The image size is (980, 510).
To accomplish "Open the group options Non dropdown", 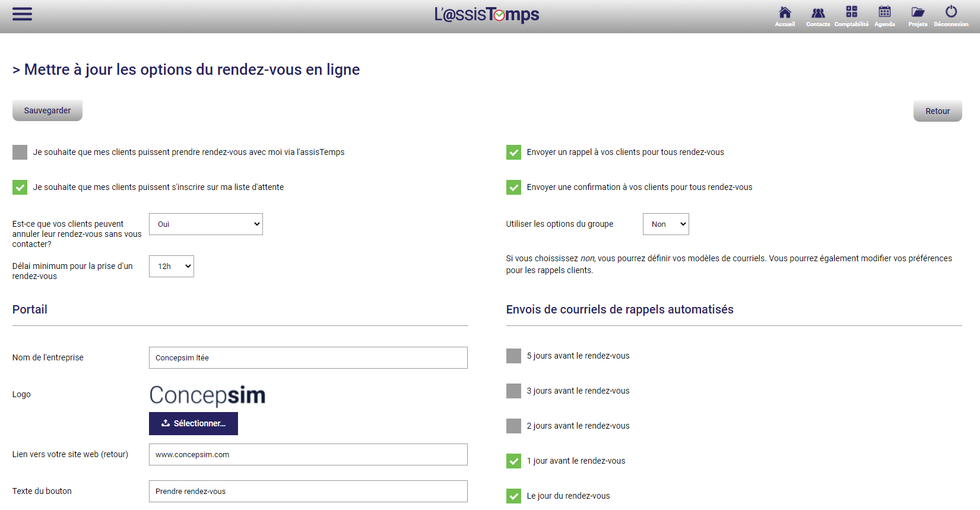I will [x=665, y=224].
